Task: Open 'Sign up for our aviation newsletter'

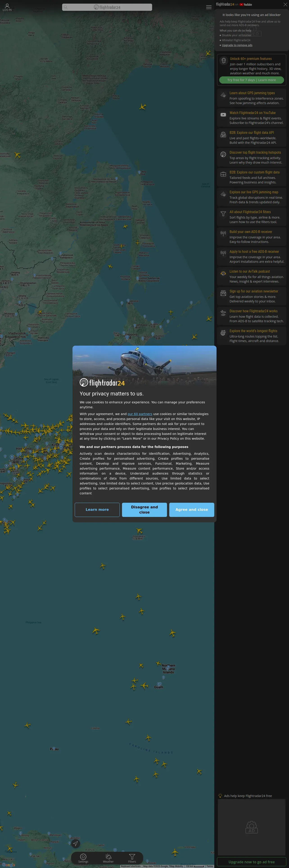Action: click(x=254, y=291)
